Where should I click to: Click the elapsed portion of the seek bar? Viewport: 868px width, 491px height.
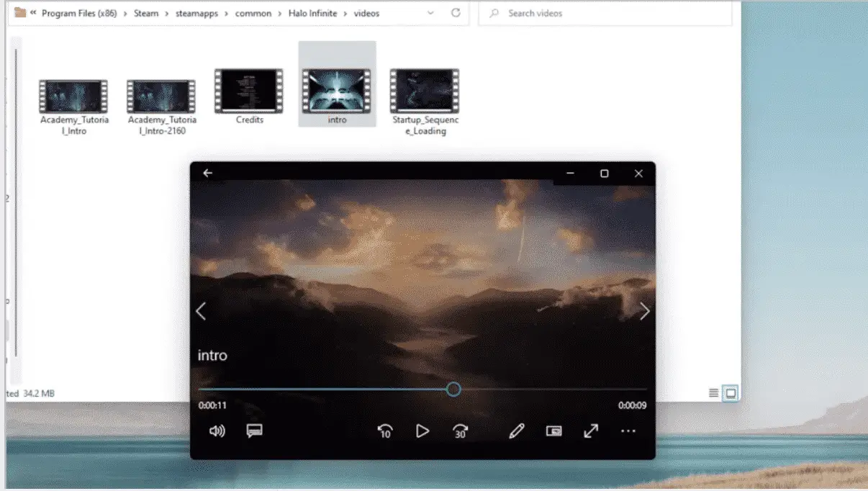(322, 389)
